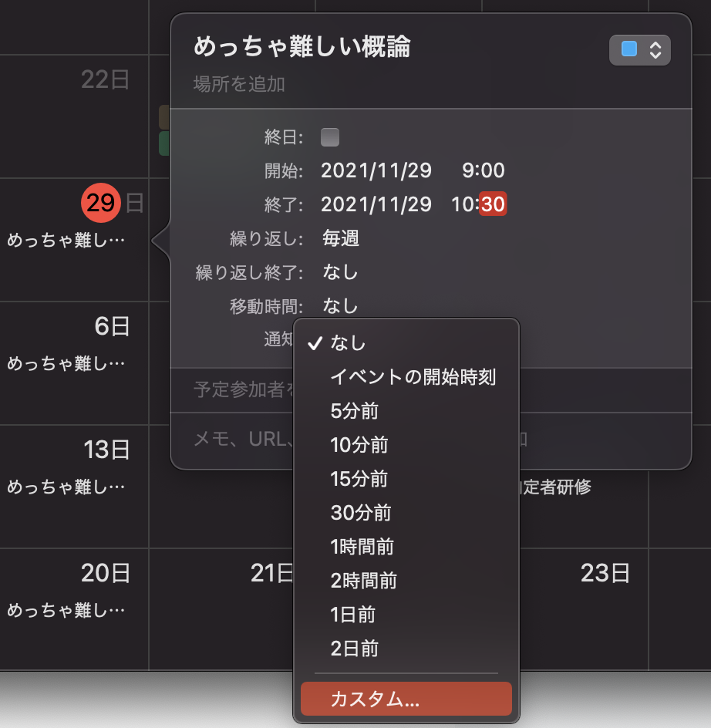Pick the 10分前 alert option

point(359,445)
